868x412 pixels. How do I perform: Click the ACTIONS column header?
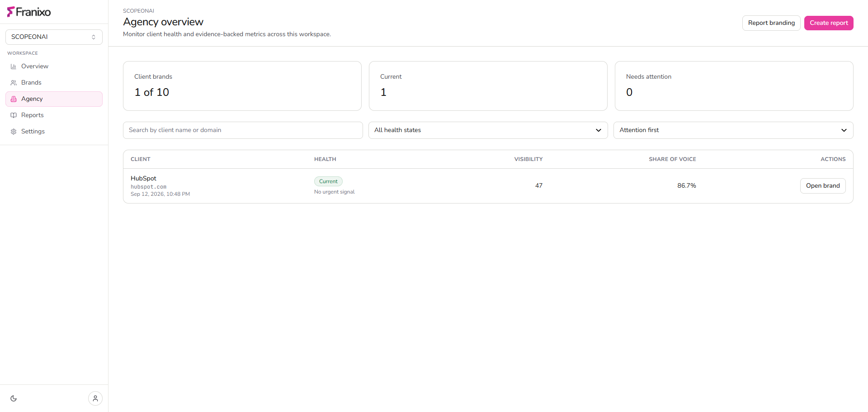pos(833,159)
